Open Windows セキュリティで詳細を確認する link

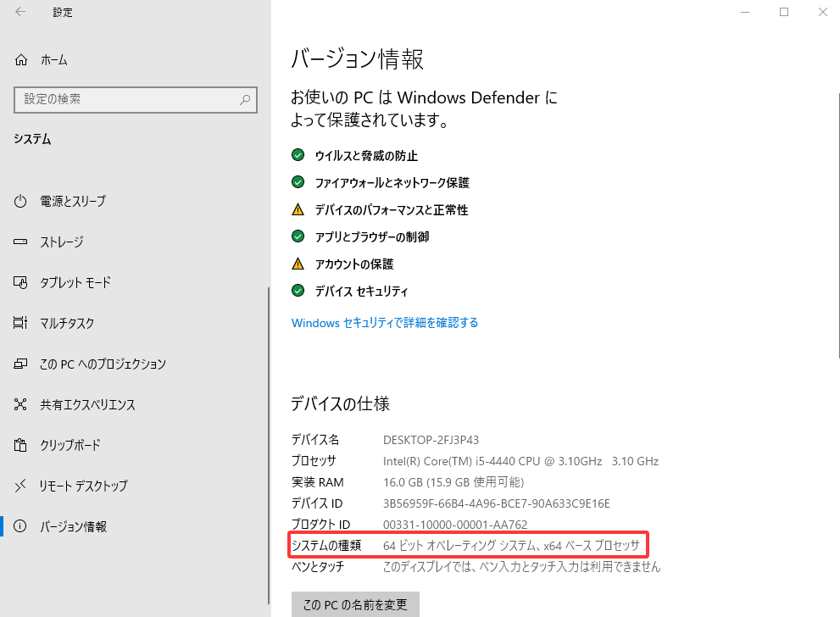(385, 323)
